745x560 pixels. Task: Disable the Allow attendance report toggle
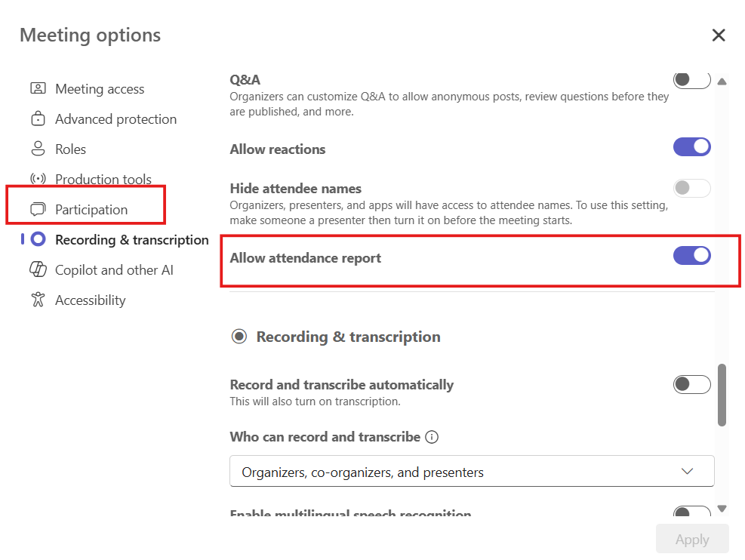point(691,255)
